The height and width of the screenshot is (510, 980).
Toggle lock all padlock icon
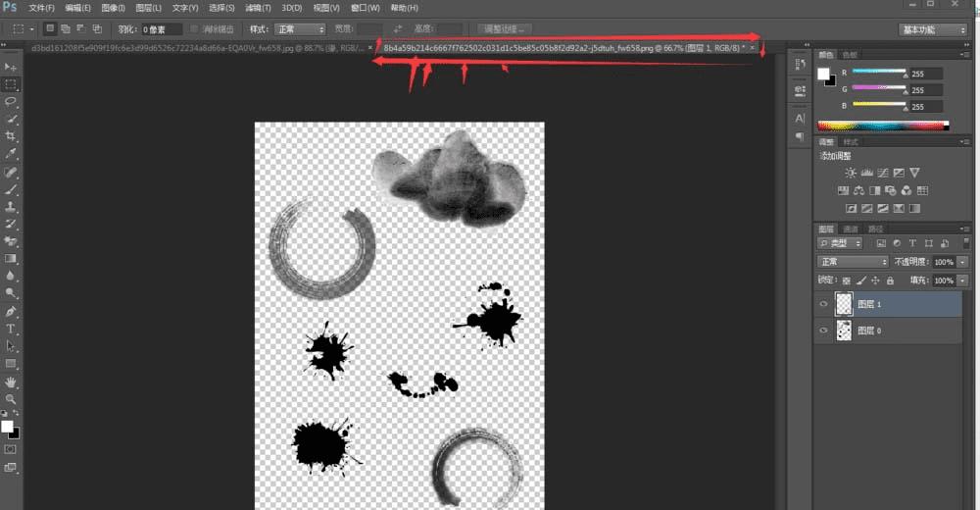[x=890, y=280]
